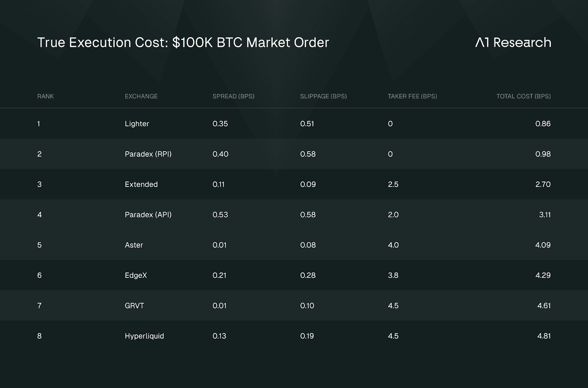Click Lighter's total cost value 0.86
This screenshot has height=388, width=588.
(543, 124)
